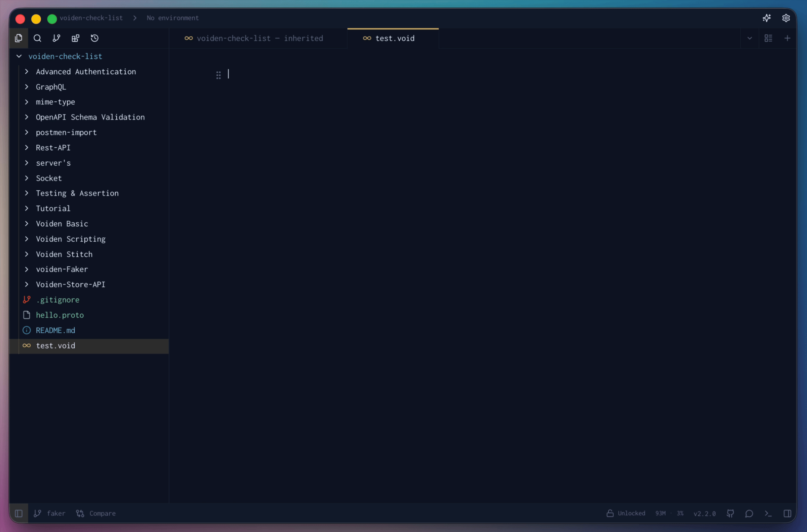This screenshot has height=532, width=807.
Task: Click the AI sparkle icon in title bar
Action: click(x=767, y=18)
